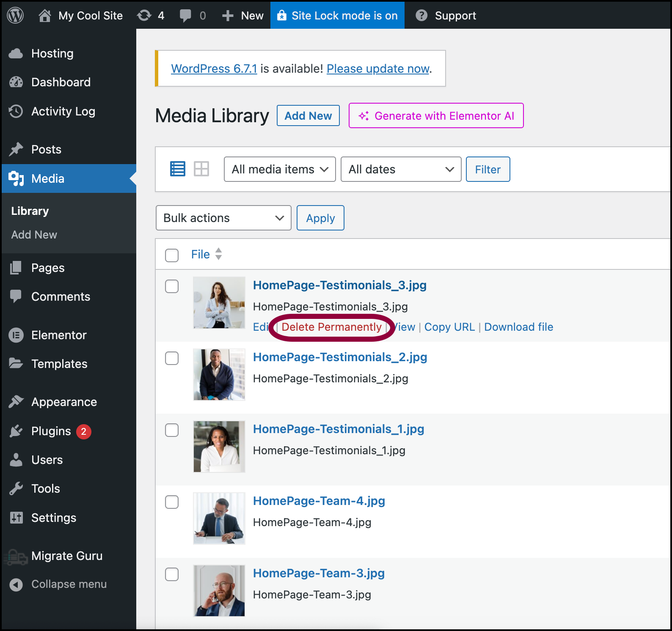Open the HomePage-Team-3.jpg title link
Image resolution: width=672 pixels, height=631 pixels.
click(x=319, y=573)
